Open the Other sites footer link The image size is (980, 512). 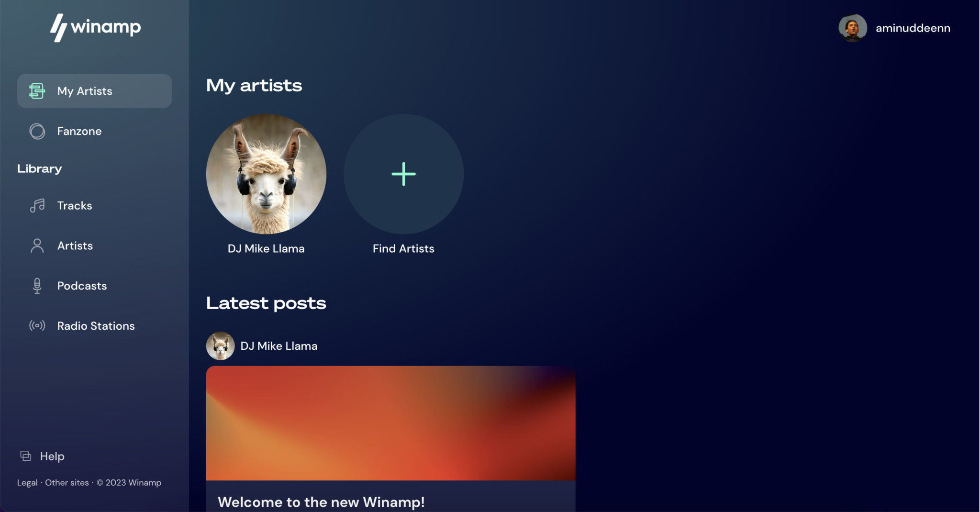[67, 482]
